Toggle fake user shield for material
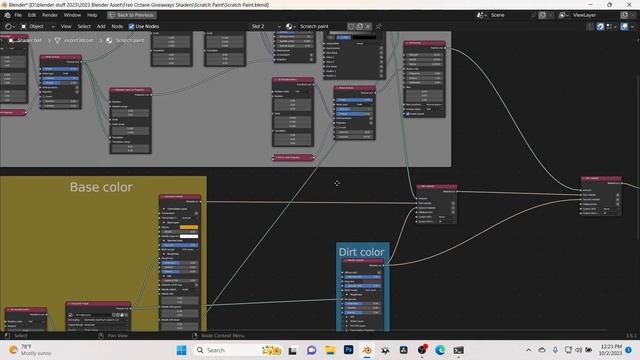The image size is (640, 360). tap(351, 27)
